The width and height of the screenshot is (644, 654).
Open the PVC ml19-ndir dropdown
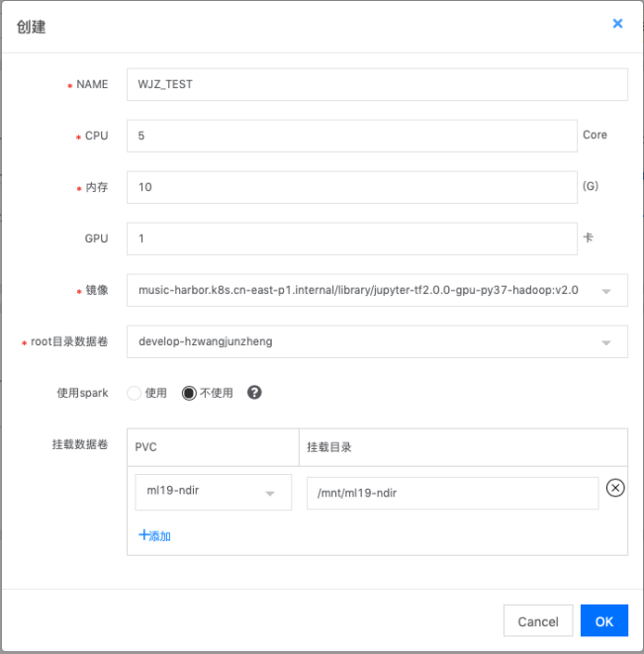click(x=213, y=493)
